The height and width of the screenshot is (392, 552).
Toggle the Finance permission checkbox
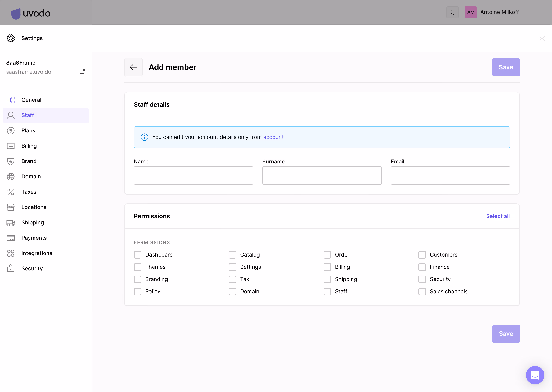(422, 267)
